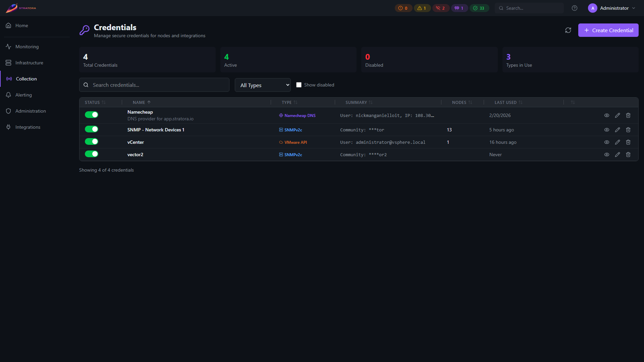Sort by the Nodes column
The height and width of the screenshot is (362, 644).
462,103
